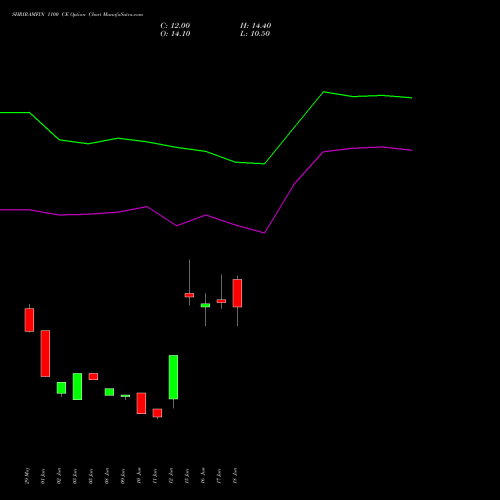Viewport: 500px width, 500px height.
Task: Click the 01 Jun date label
Action: [43, 476]
